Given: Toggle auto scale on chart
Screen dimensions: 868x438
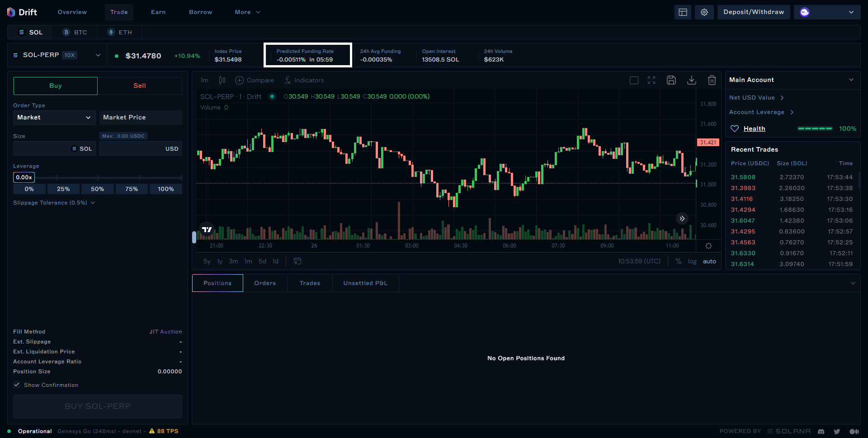Looking at the screenshot, I should 709,261.
